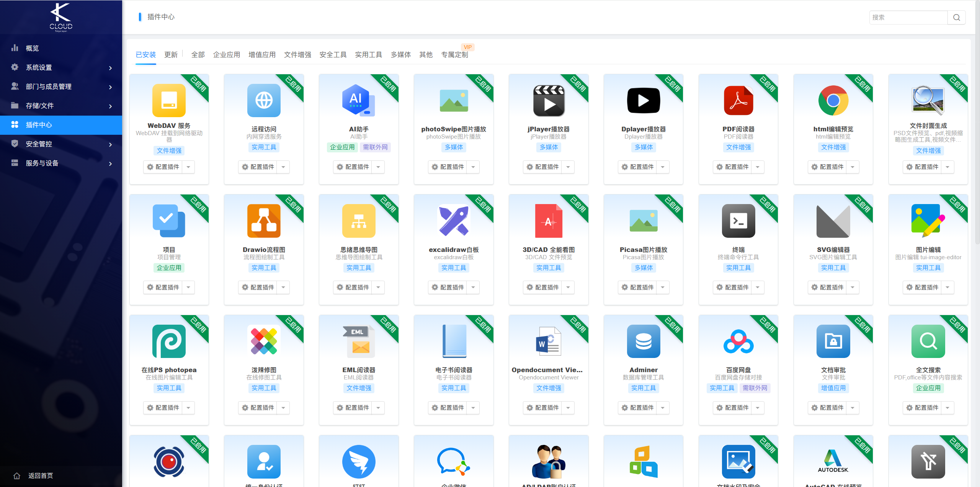This screenshot has width=980, height=487.
Task: Open dropdown arrow for PDF阅读器 配置插件
Action: click(758, 167)
